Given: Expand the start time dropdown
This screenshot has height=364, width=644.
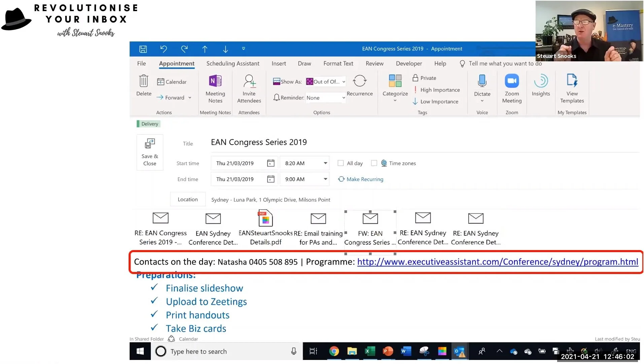Looking at the screenshot, I should 325,163.
